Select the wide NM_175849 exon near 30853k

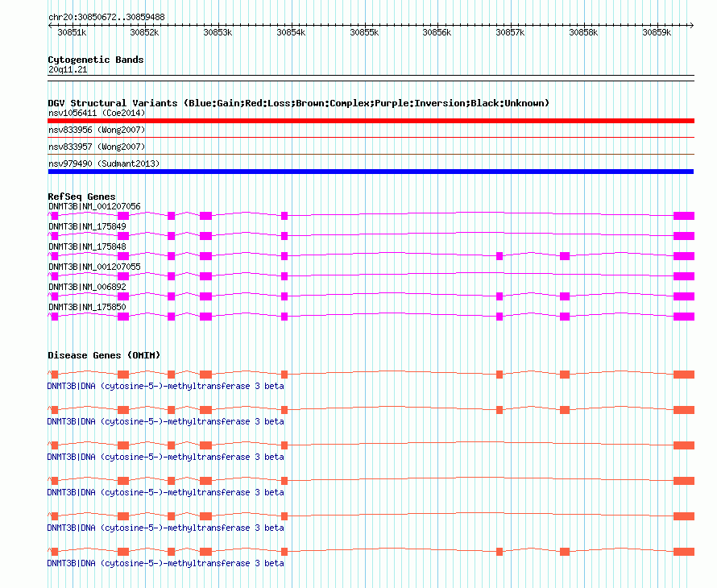(205, 236)
